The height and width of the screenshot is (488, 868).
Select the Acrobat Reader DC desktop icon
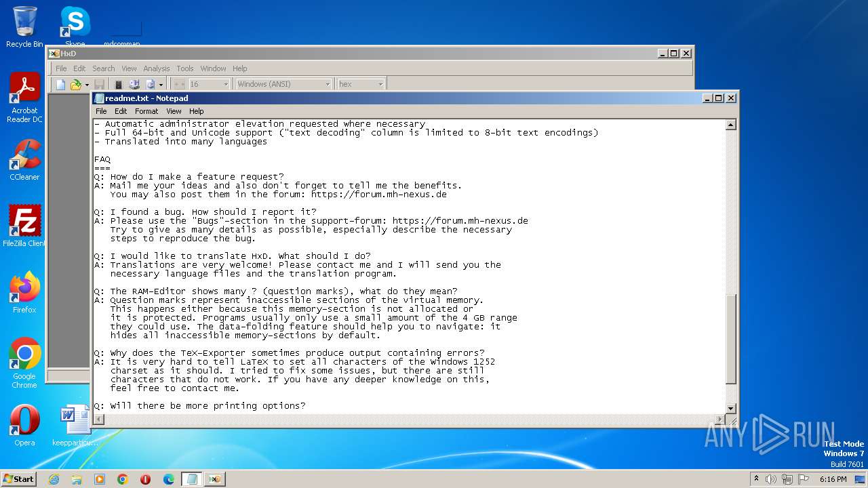(24, 98)
